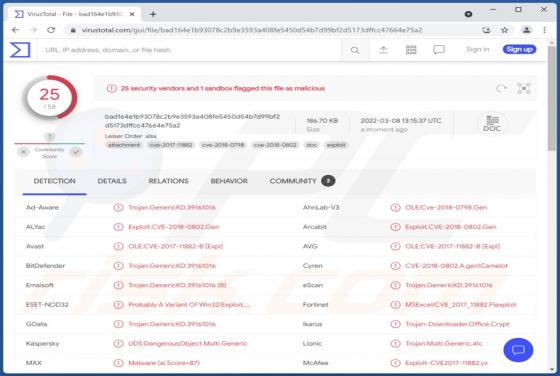Click warning icon next to McAfee detection
Image resolution: width=560 pixels, height=376 pixels.
(x=395, y=363)
